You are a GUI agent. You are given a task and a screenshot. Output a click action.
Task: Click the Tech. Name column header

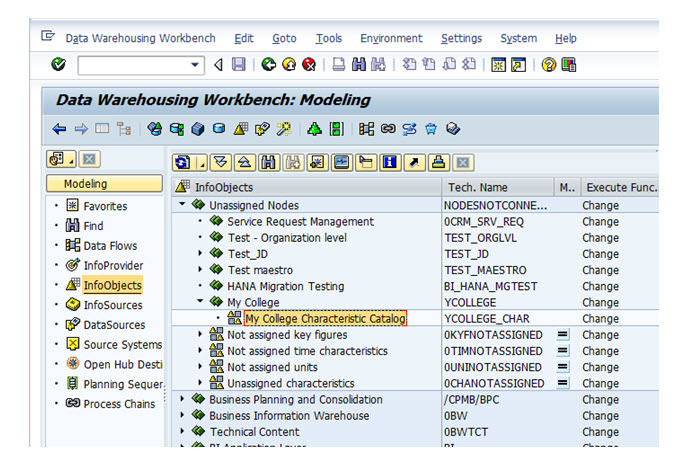pyautogui.click(x=478, y=187)
